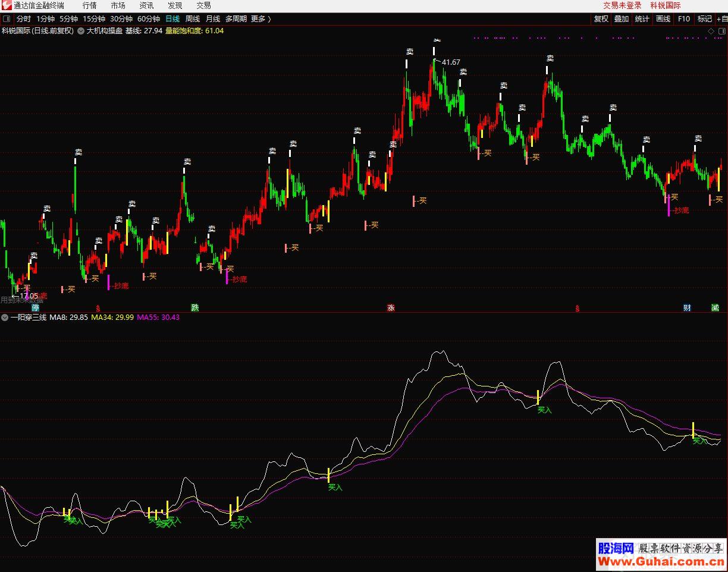Open the F10 company info button
This screenshot has height=572, width=728.
[684, 19]
